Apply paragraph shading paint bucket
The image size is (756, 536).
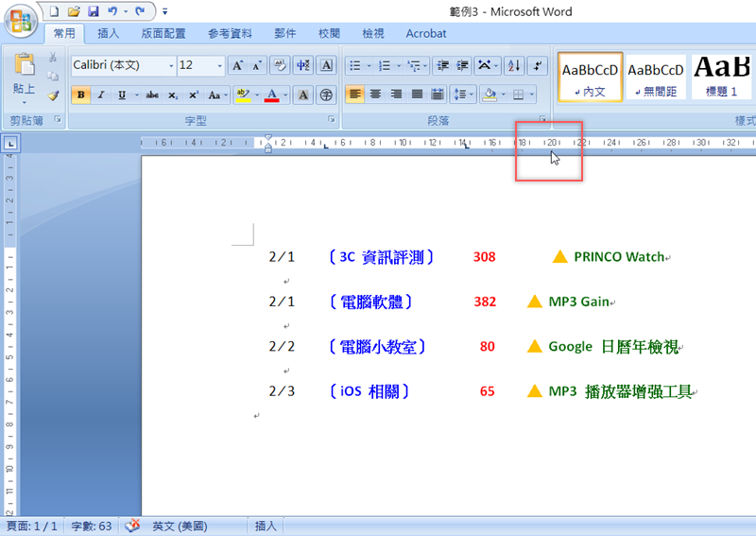(x=490, y=95)
